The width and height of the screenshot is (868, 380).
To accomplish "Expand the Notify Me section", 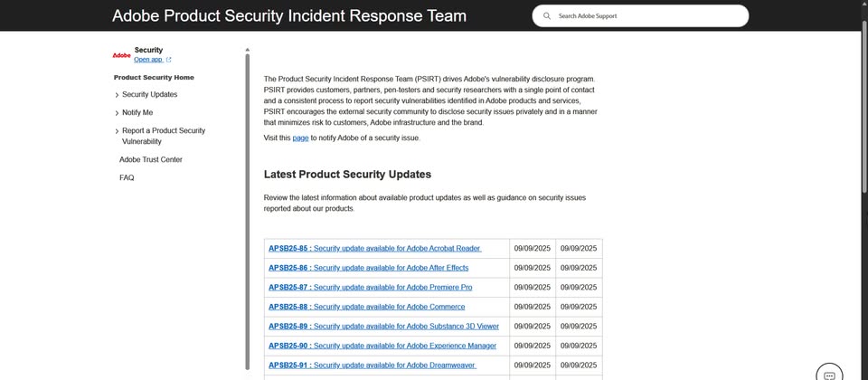I will [117, 113].
